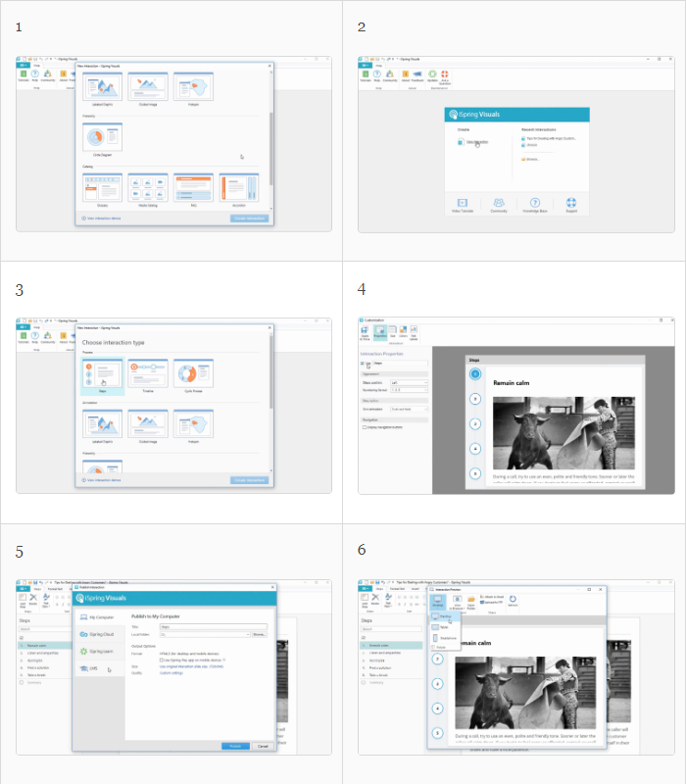Pick the Timeline interaction type
This screenshot has width=686, height=784.
point(148,374)
